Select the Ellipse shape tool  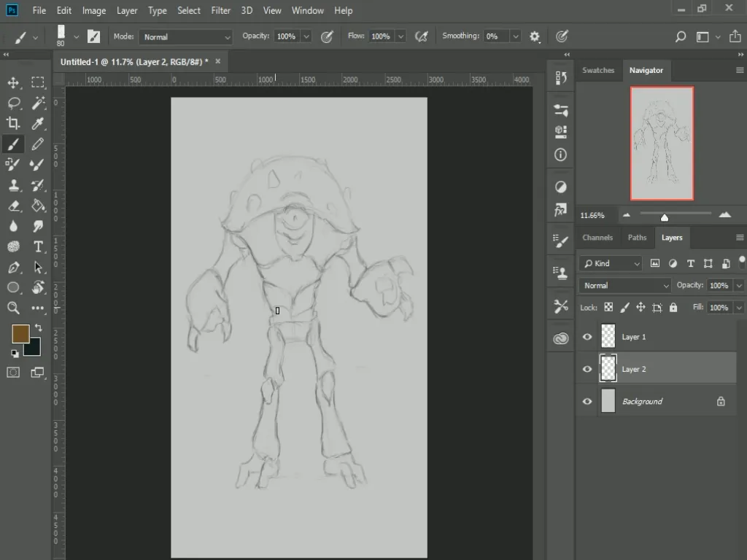coord(13,287)
